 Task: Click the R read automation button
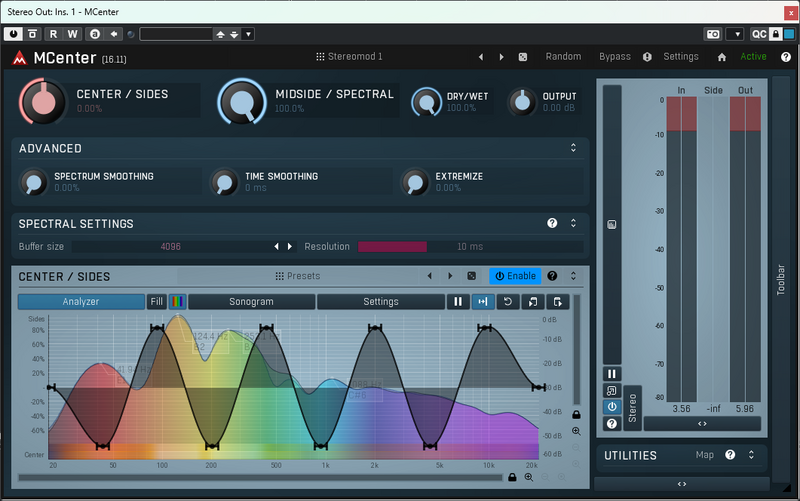point(53,34)
